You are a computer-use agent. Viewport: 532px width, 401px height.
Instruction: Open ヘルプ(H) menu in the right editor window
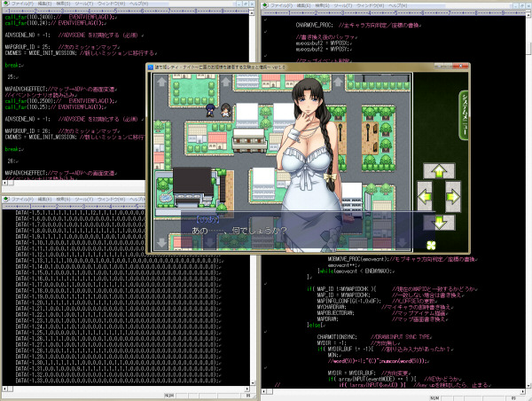397,5
